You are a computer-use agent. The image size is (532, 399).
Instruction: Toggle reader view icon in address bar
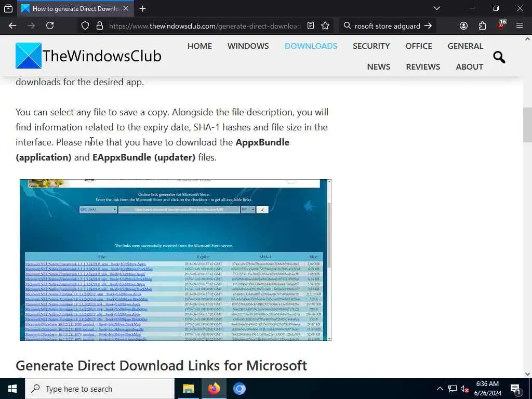(311, 26)
